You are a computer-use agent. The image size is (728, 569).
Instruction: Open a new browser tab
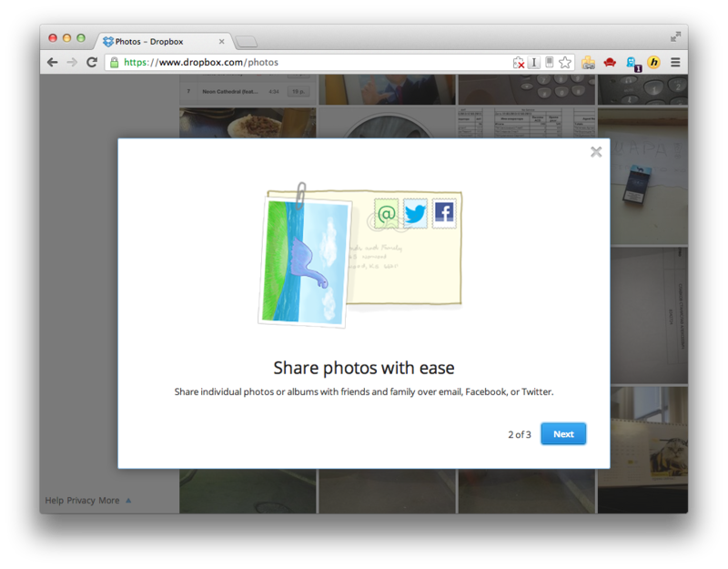tap(247, 42)
